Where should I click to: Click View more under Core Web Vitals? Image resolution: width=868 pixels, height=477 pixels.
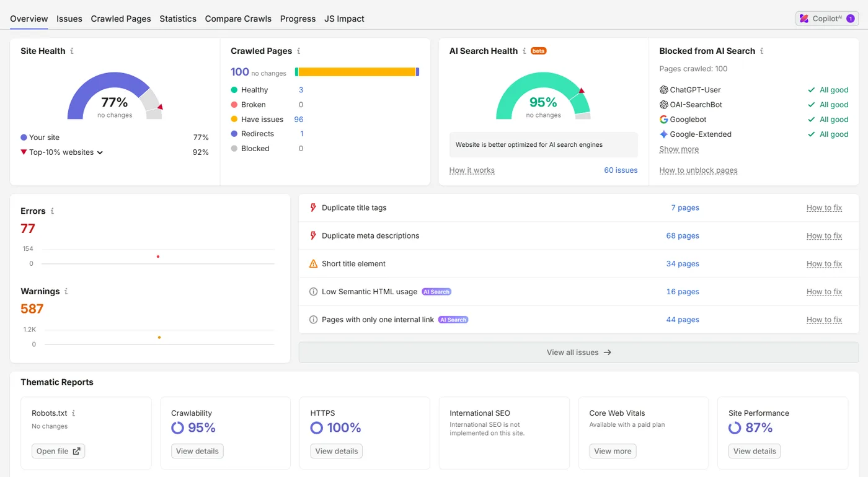coord(613,451)
